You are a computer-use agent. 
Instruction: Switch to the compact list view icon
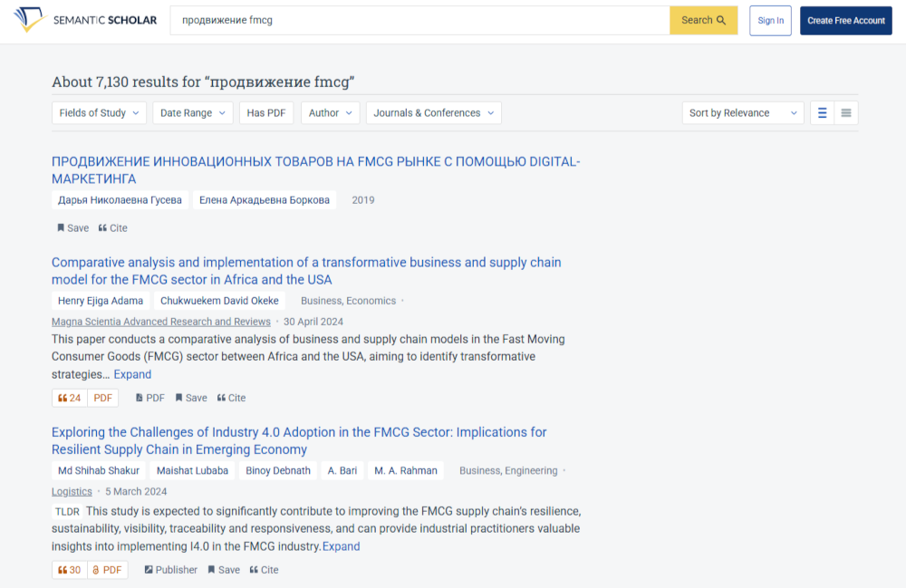[846, 113]
